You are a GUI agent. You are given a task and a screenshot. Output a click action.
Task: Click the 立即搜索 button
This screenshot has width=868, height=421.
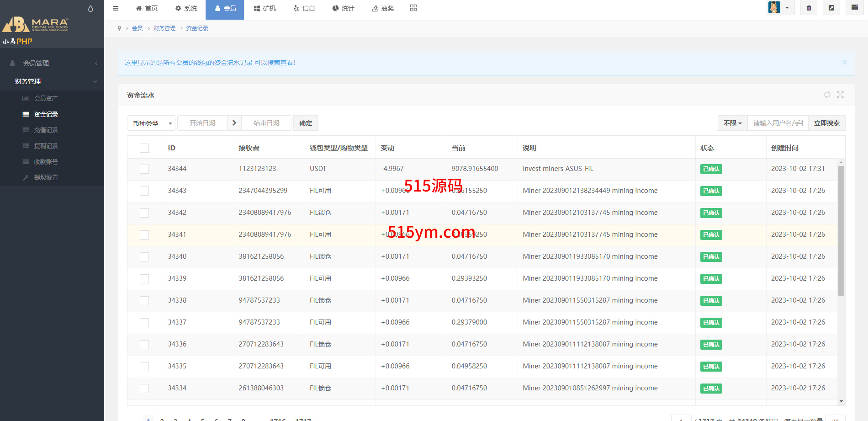[826, 123]
